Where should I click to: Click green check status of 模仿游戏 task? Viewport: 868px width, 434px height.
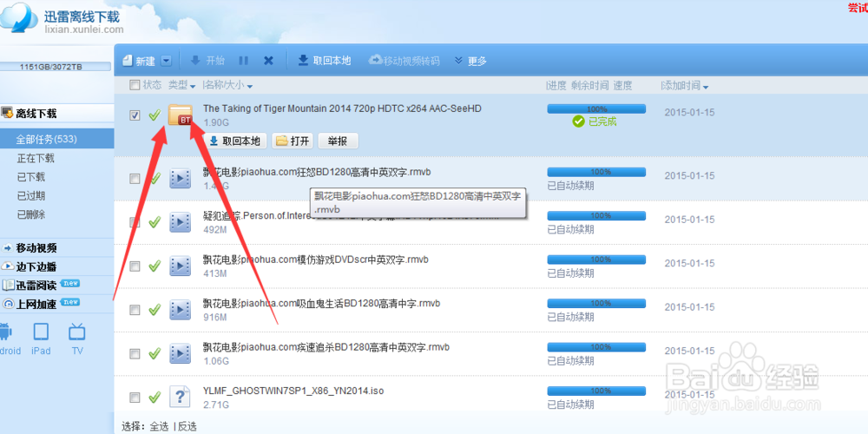[155, 266]
